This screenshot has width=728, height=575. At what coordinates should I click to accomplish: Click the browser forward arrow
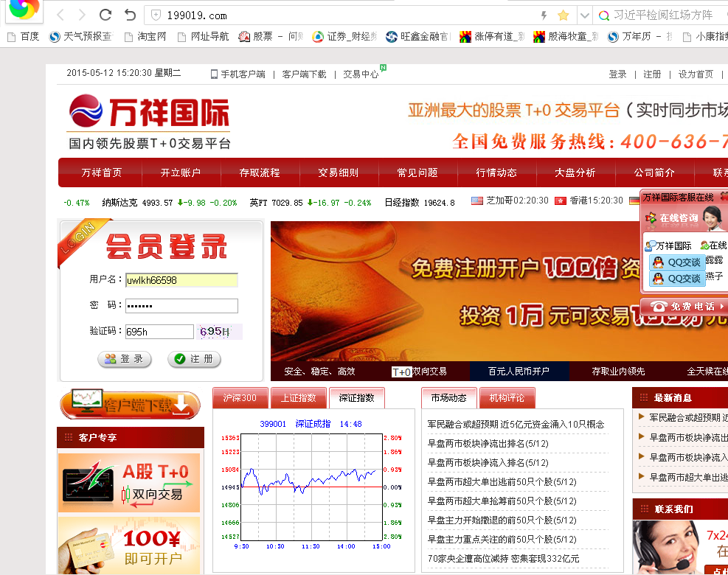coord(82,15)
